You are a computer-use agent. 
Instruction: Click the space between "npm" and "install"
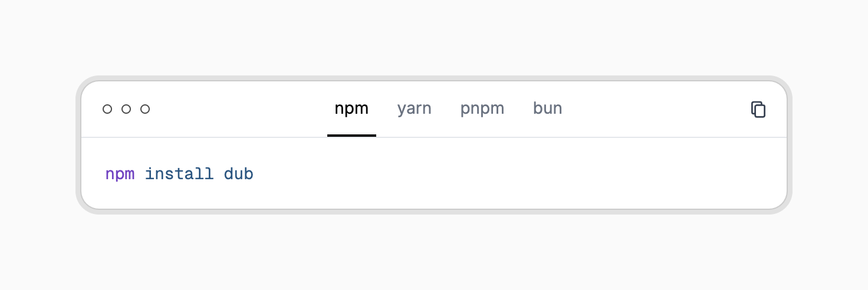140,174
